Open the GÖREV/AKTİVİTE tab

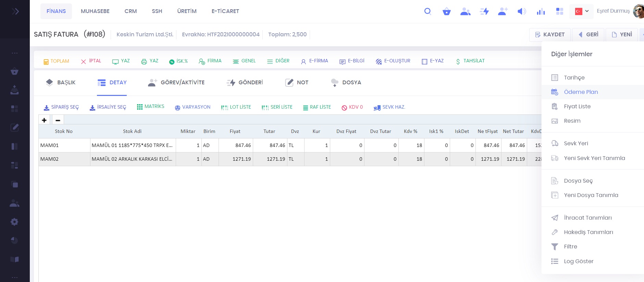[x=176, y=83]
